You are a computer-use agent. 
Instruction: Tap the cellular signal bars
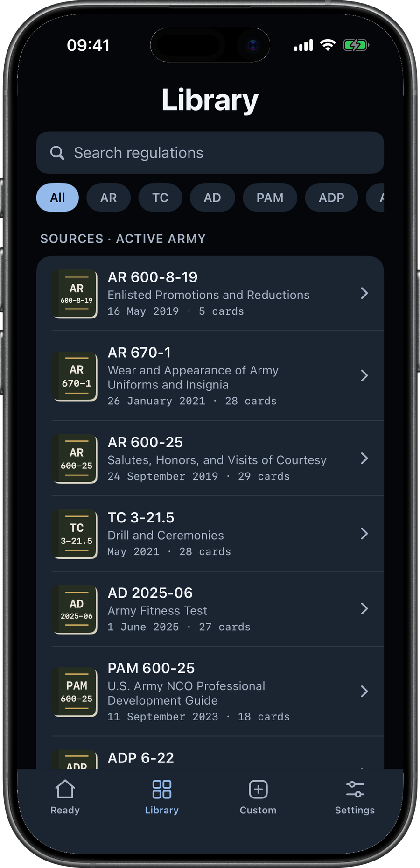[x=303, y=45]
